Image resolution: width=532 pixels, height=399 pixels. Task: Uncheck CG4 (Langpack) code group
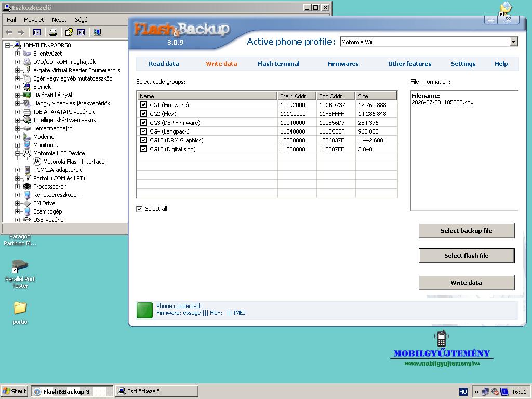[x=143, y=131]
